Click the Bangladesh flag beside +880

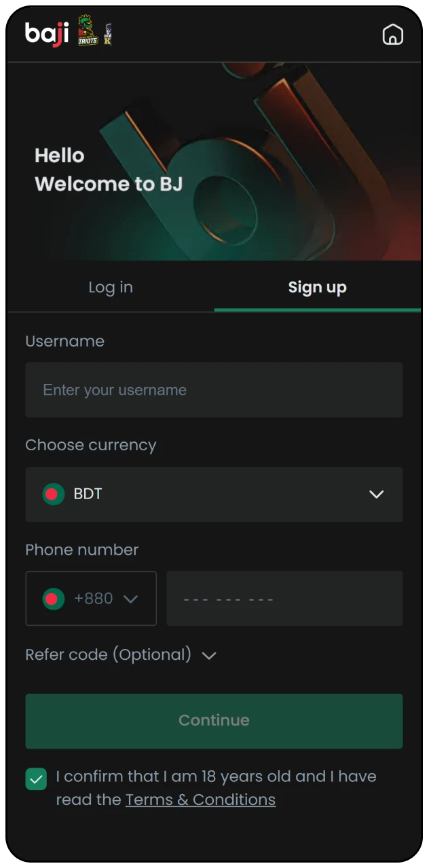[x=53, y=599]
